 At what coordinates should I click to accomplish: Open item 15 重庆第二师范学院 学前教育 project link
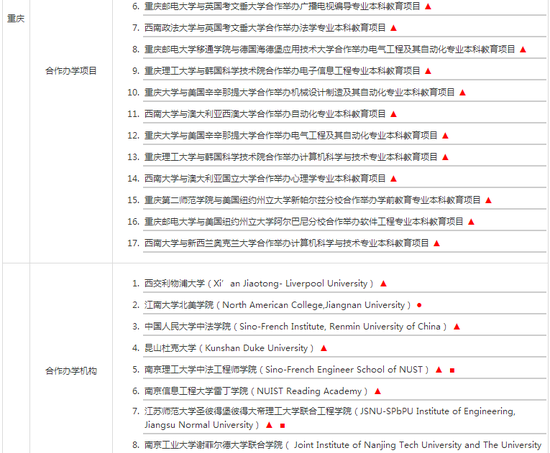(312, 200)
